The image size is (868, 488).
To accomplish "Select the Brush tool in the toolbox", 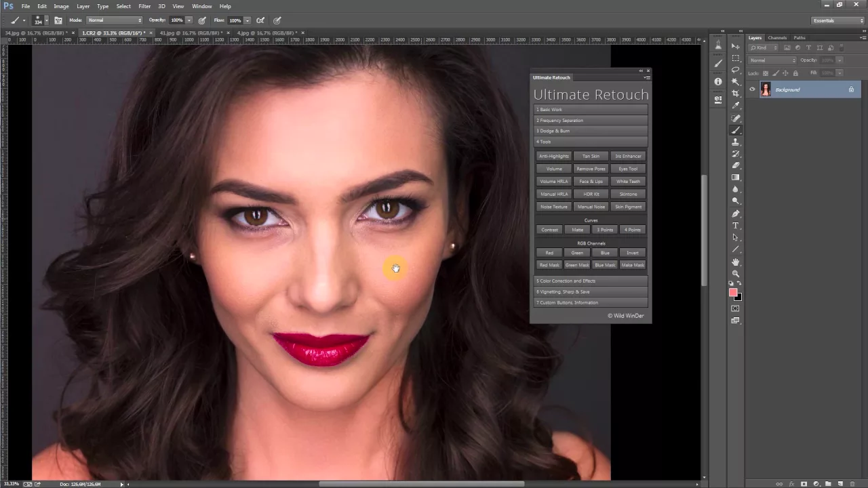I will pos(736,130).
